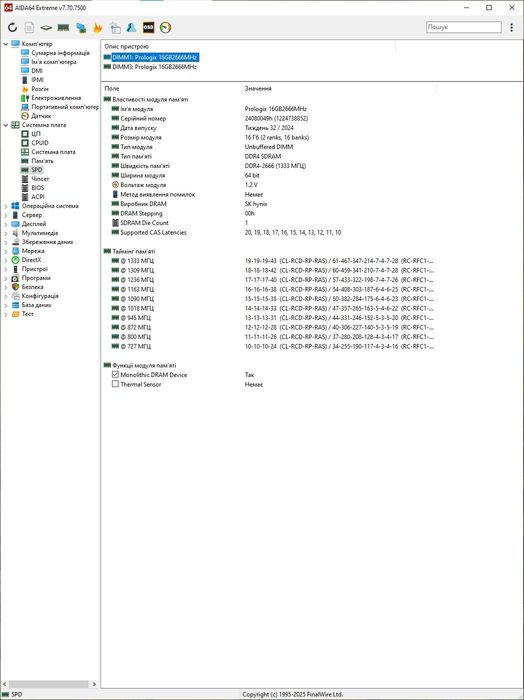Image resolution: width=524 pixels, height=700 pixels.
Task: Click the monitor diagnostics toolbar icon
Action: (x=115, y=28)
